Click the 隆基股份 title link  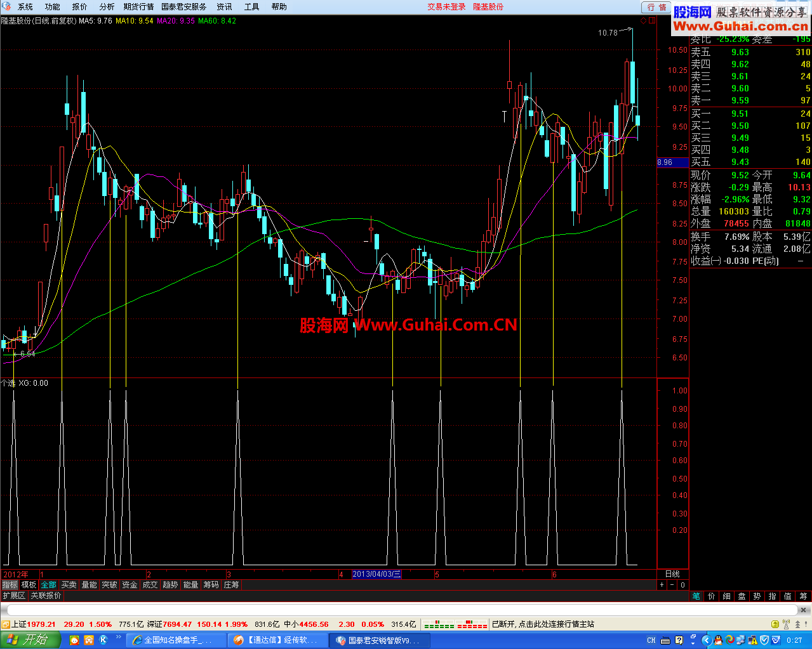[x=488, y=6]
